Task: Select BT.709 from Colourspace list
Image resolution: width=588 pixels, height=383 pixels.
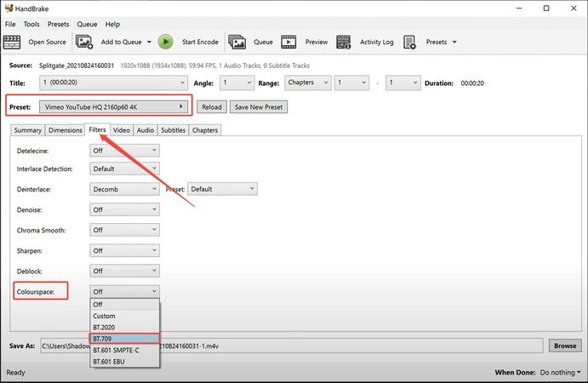Action: (x=124, y=339)
